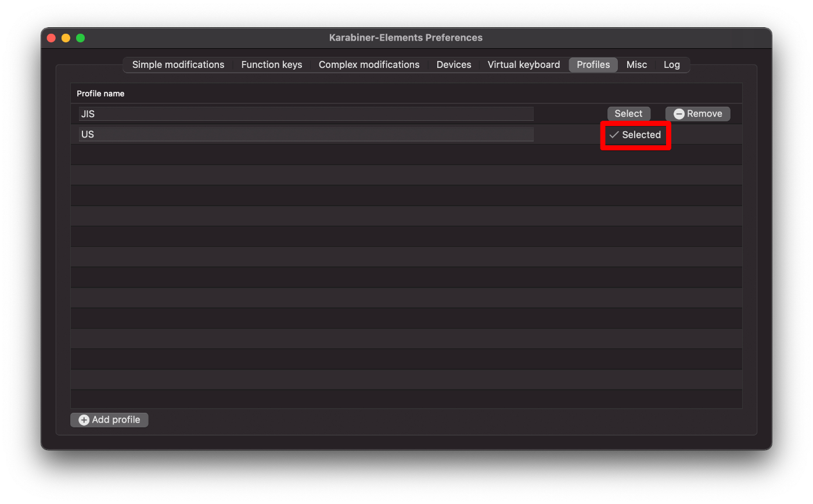Screen dimensions: 813x504
Task: Open the Misc tab
Action: 636,64
